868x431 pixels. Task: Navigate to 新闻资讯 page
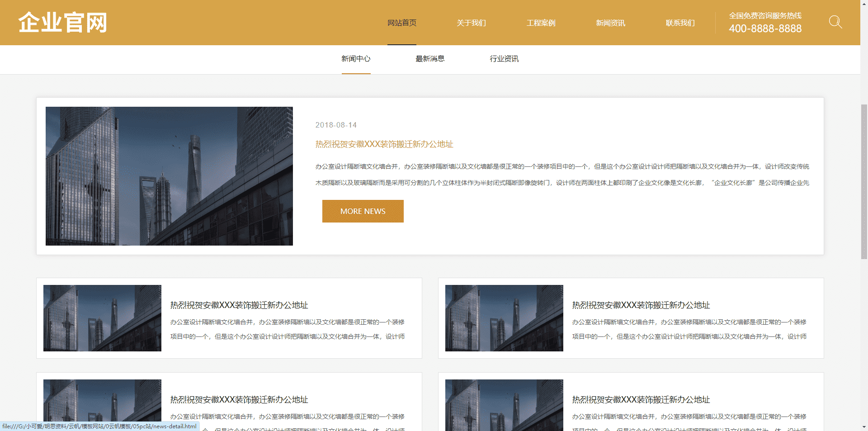611,23
